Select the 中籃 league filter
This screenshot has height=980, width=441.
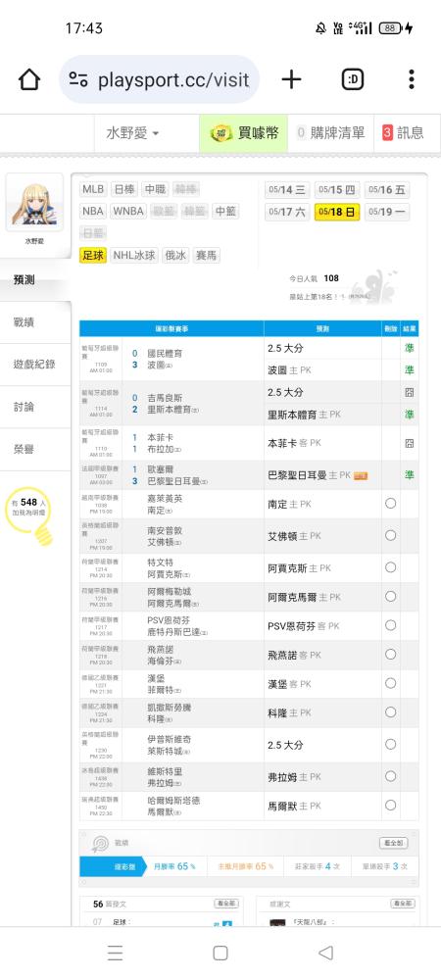click(x=224, y=212)
